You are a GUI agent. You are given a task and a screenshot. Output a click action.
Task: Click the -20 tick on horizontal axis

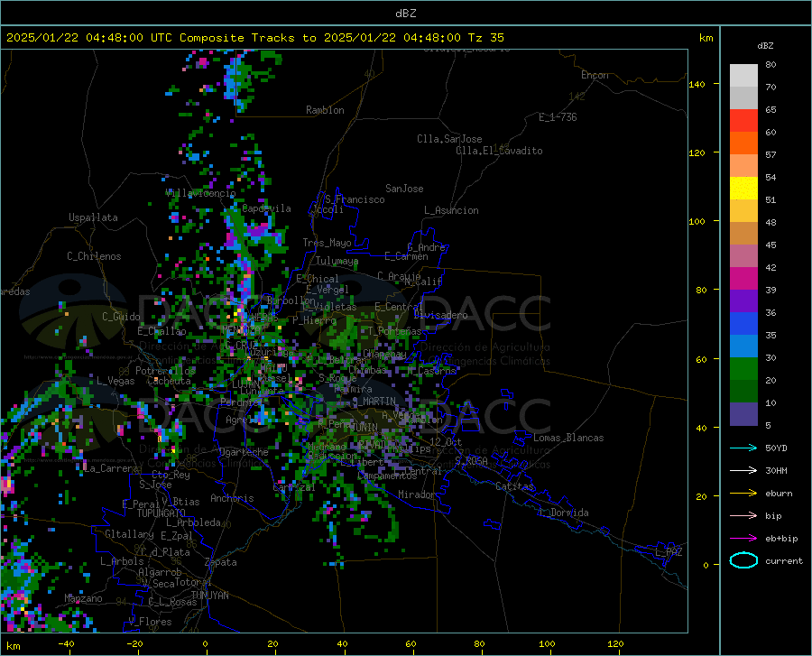pyautogui.click(x=134, y=644)
